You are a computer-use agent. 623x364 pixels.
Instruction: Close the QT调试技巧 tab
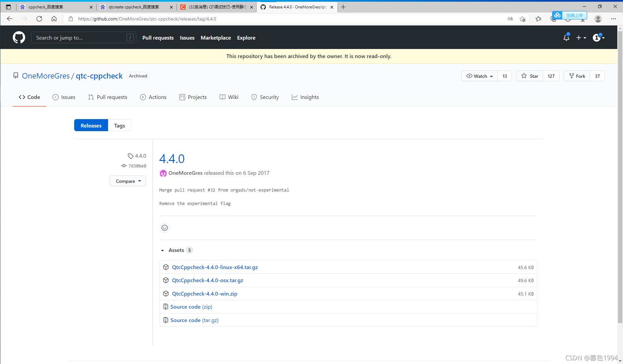(x=251, y=7)
